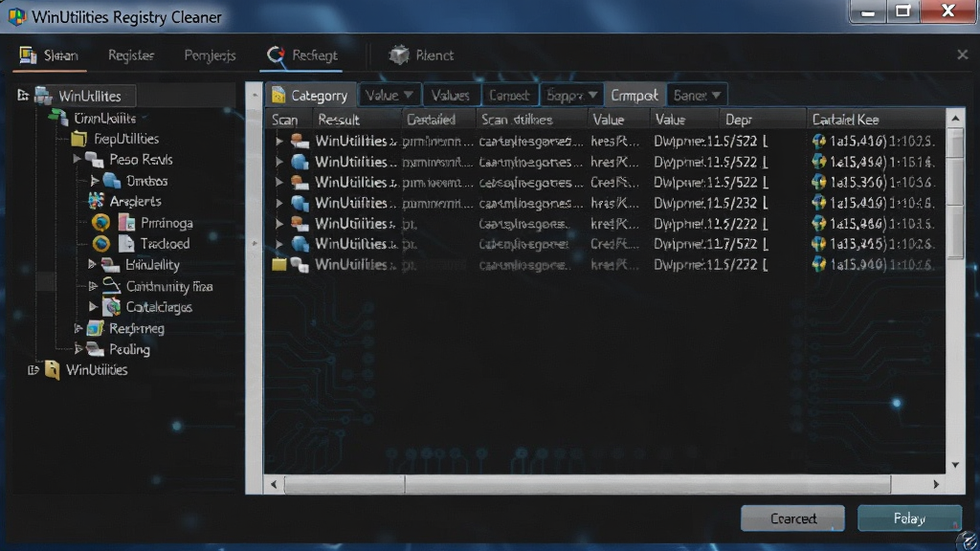Click the Felay button
Viewport: 980px width, 551px height.
(909, 518)
